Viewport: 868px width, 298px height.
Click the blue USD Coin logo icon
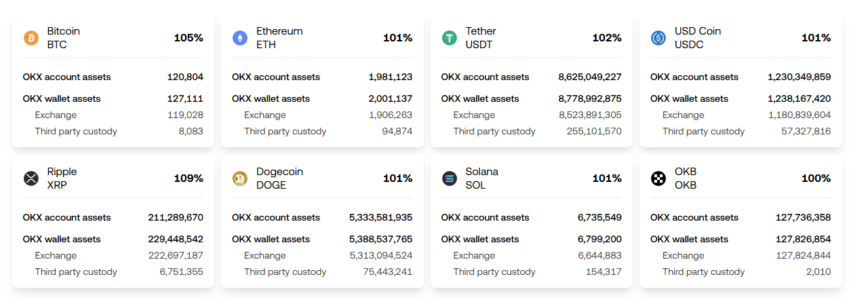pos(658,38)
